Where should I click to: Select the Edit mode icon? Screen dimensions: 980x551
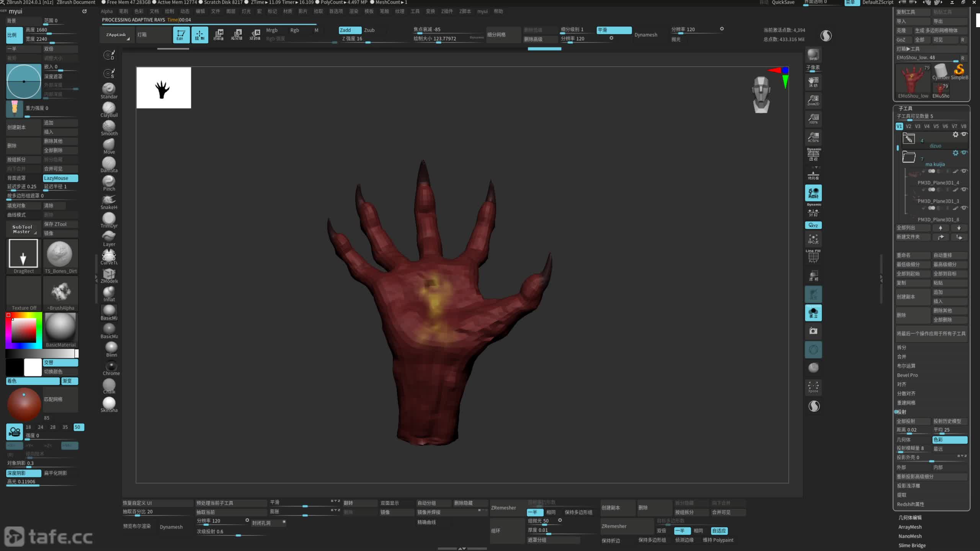181,34
